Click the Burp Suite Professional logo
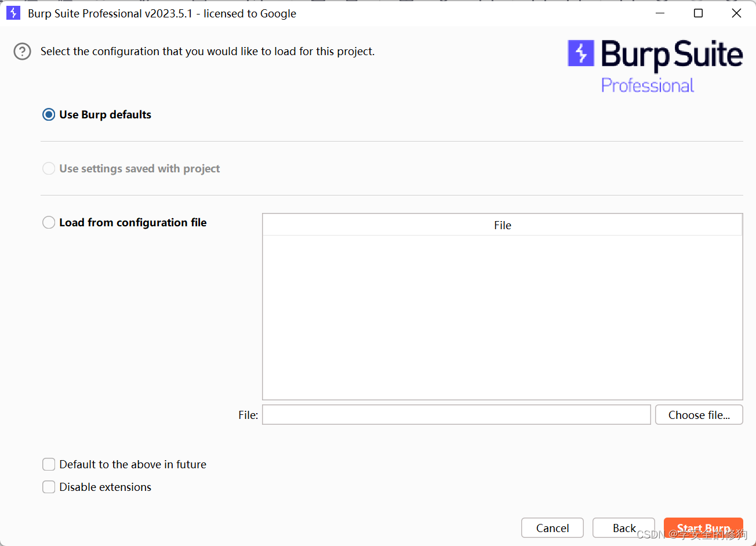 tap(655, 66)
